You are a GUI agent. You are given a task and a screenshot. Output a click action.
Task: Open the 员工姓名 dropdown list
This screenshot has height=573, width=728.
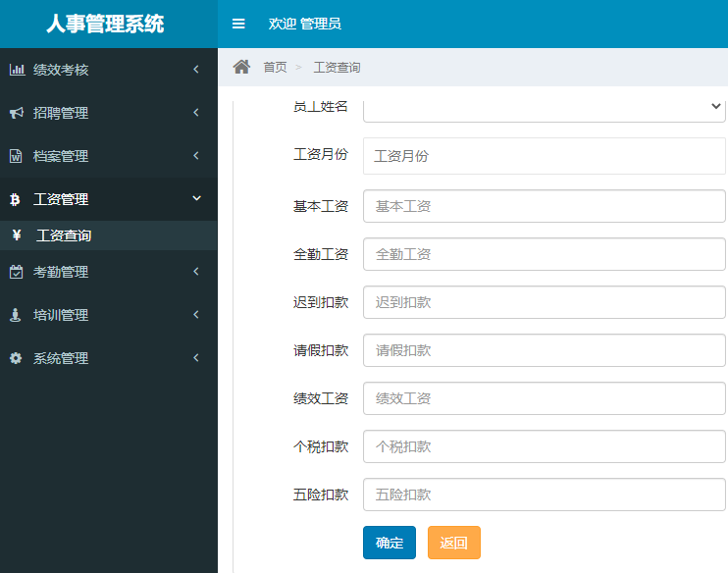[x=544, y=107]
